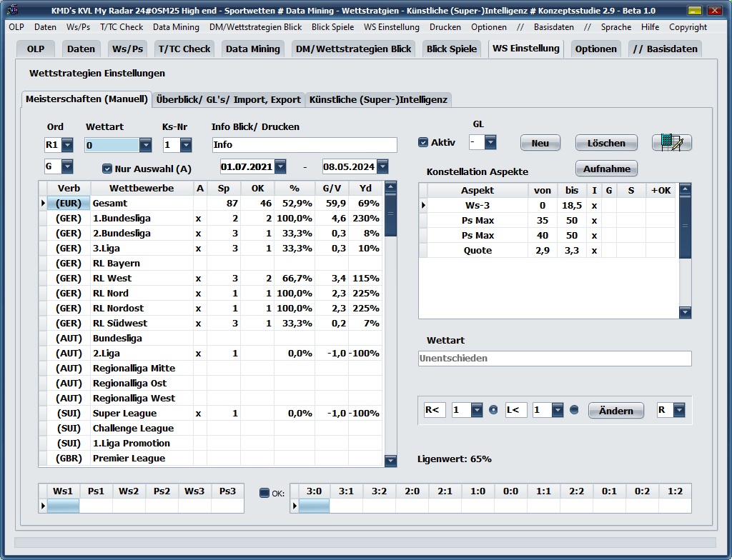Select the radio button after R<
Viewport: 732px width, 560px height.
pyautogui.click(x=493, y=410)
